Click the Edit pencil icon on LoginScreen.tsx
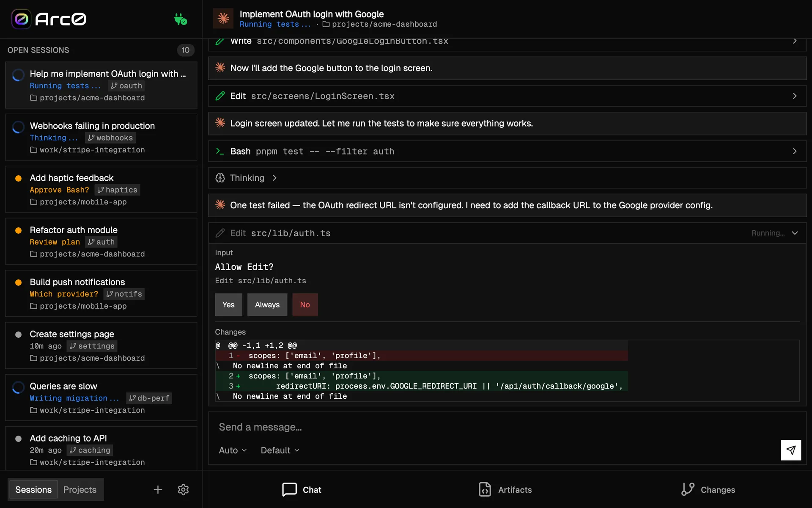This screenshot has height=508, width=812. (220, 96)
